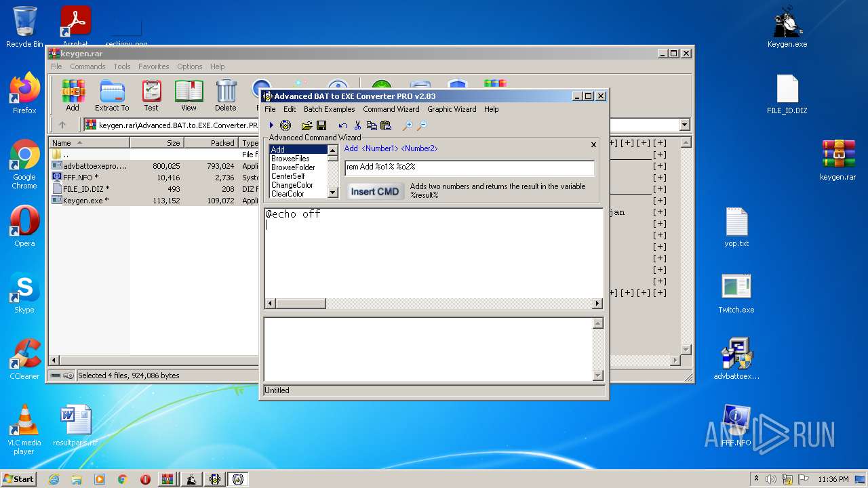
Task: Open the converter Help menu
Action: [x=492, y=109]
